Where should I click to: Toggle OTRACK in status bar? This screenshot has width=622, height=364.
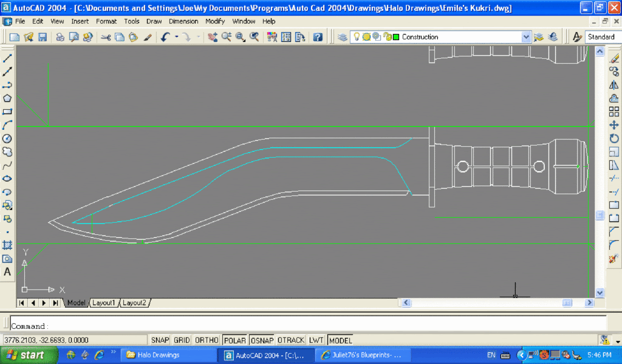tap(291, 340)
